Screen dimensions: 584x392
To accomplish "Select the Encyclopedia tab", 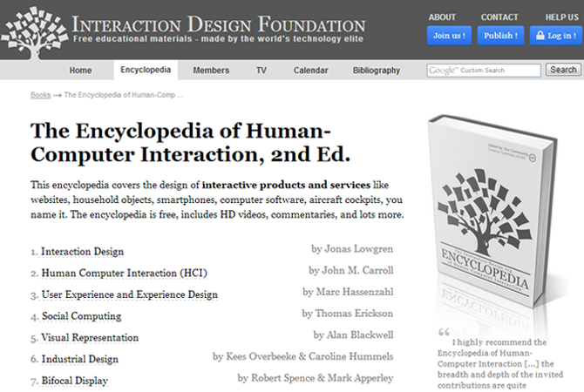I will coord(146,70).
